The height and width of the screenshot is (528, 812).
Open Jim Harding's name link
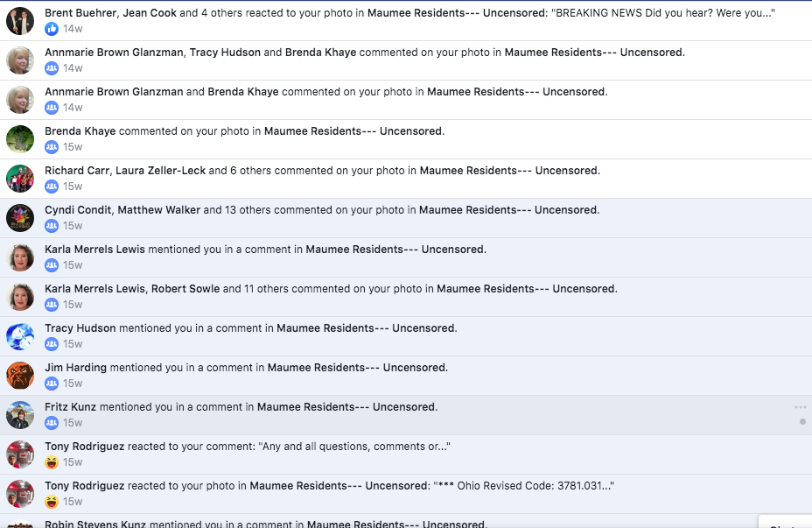coord(75,368)
